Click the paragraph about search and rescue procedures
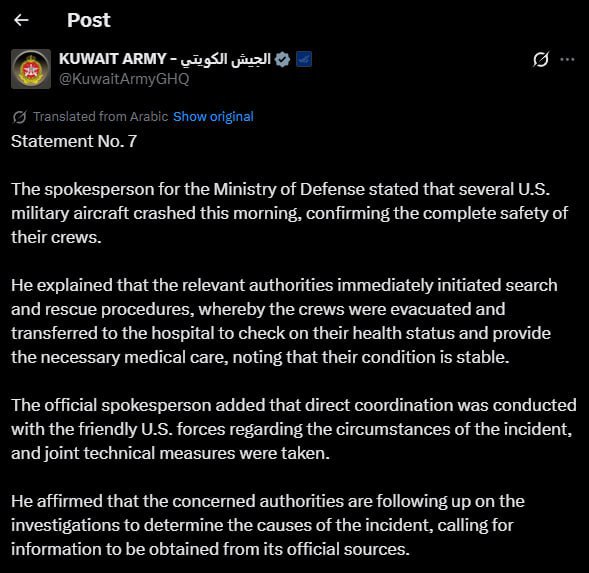Image resolution: width=589 pixels, height=573 pixels. point(284,321)
